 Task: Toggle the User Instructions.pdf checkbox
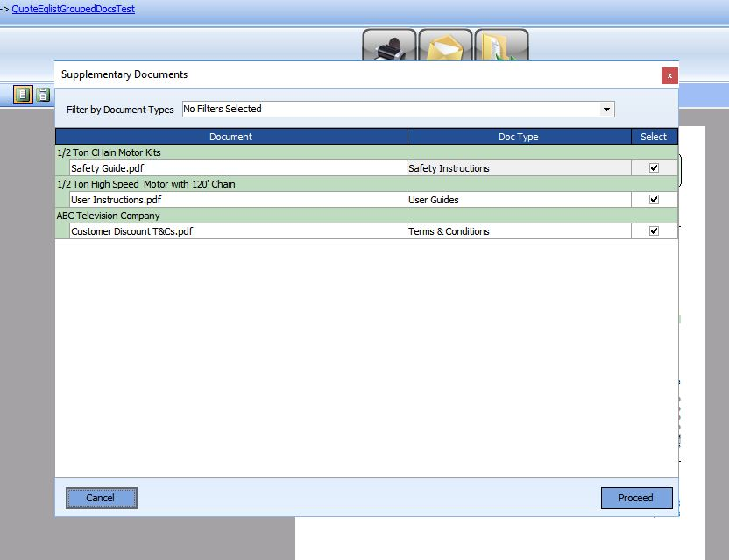coord(654,199)
